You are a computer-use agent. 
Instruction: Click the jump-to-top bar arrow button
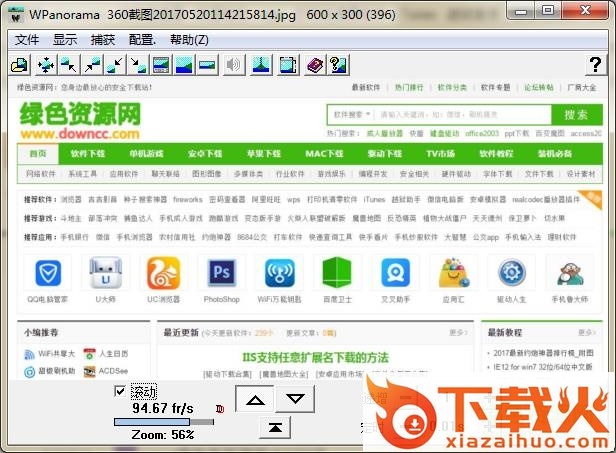coord(275,427)
